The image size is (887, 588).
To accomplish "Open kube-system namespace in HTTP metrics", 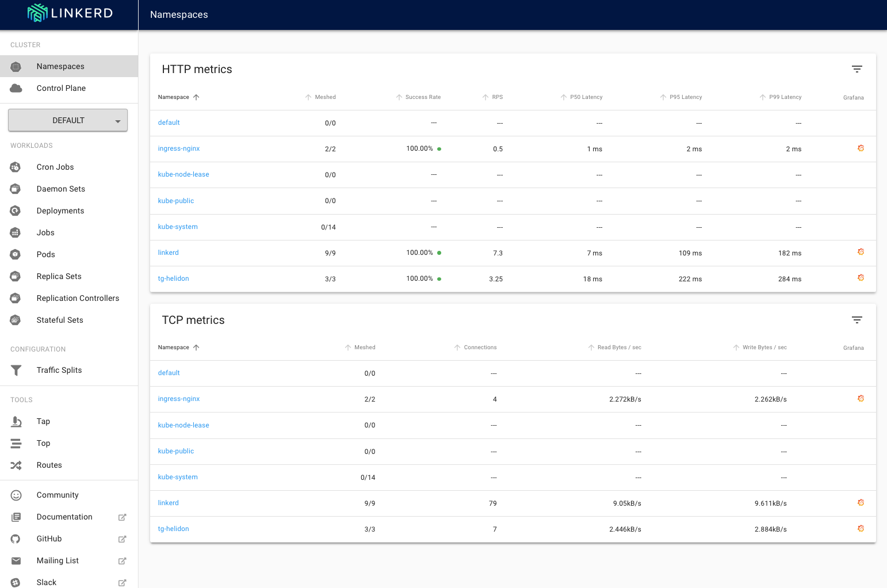I will coord(178,227).
